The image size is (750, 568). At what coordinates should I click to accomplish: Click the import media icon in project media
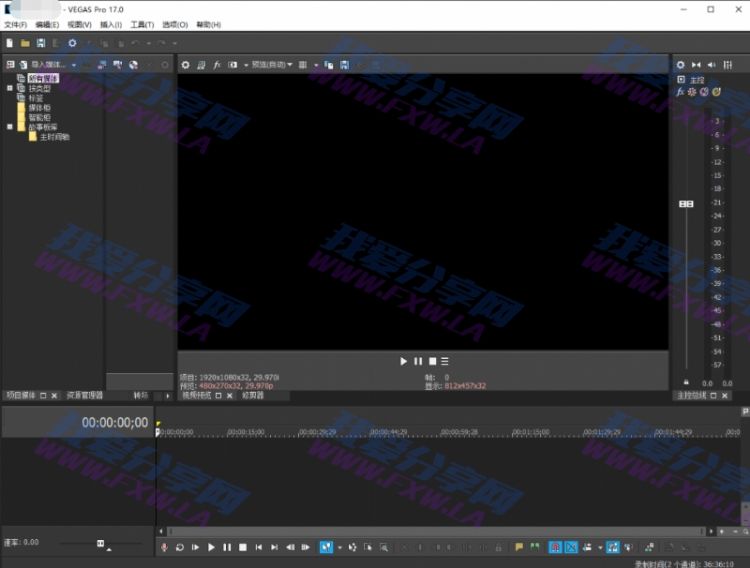click(23, 65)
